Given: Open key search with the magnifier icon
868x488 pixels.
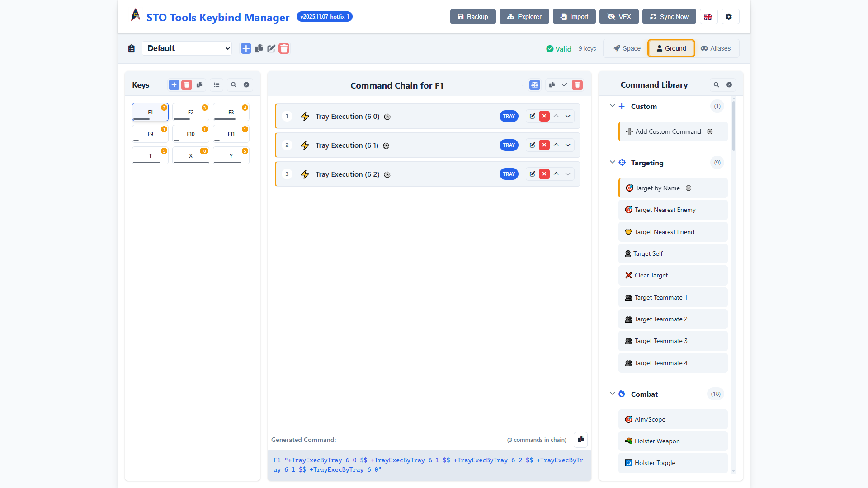Looking at the screenshot, I should click(x=233, y=84).
